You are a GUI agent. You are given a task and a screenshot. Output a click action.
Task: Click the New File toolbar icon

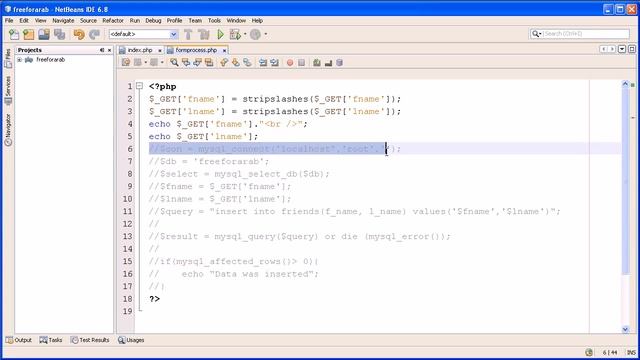[13, 34]
